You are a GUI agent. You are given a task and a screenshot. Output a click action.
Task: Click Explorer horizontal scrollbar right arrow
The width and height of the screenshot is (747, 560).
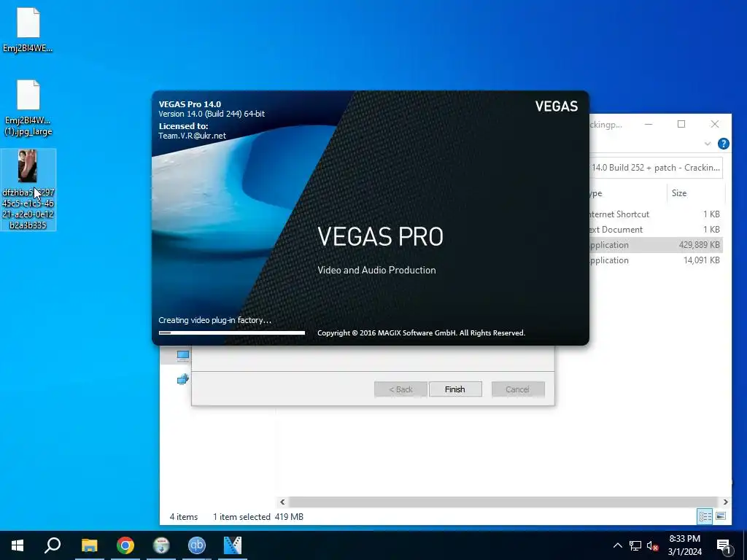(726, 502)
